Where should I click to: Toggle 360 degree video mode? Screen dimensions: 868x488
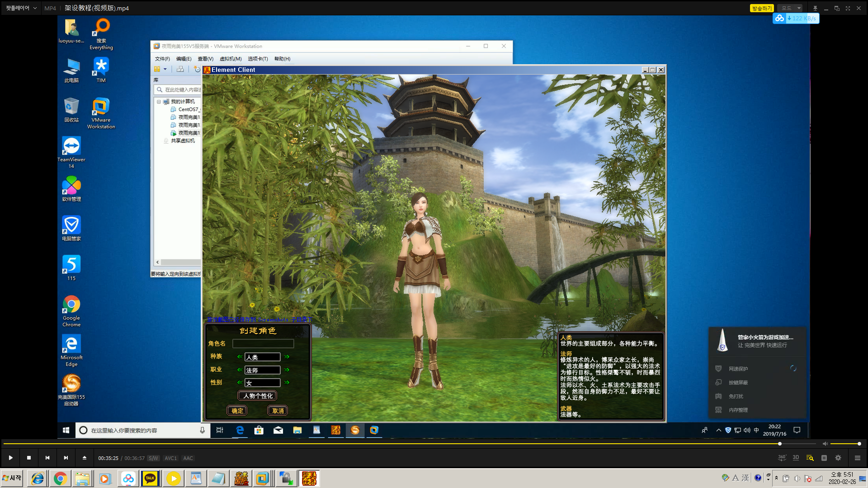click(782, 458)
